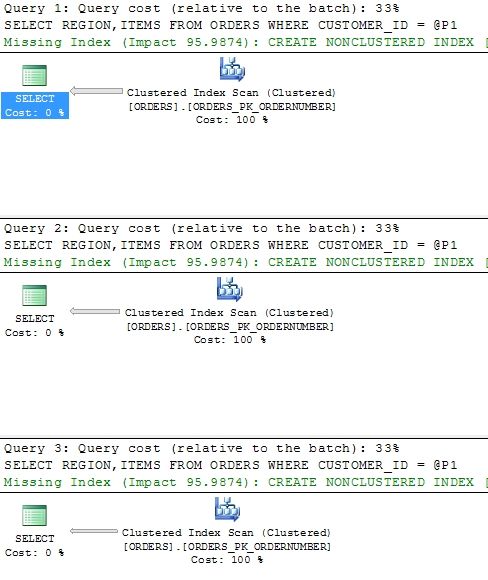Click the Query 2 data flow arrow
This screenshot has height=580, width=488.
(95, 311)
